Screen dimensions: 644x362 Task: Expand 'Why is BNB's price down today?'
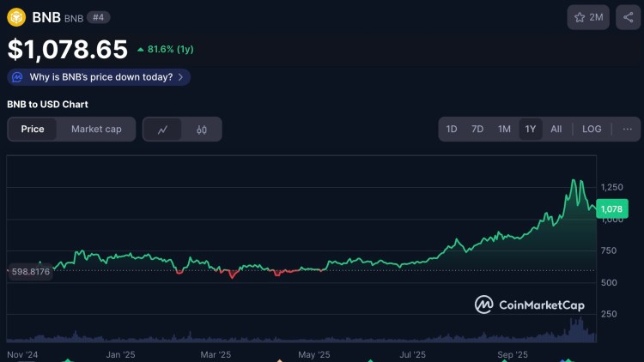click(x=100, y=77)
